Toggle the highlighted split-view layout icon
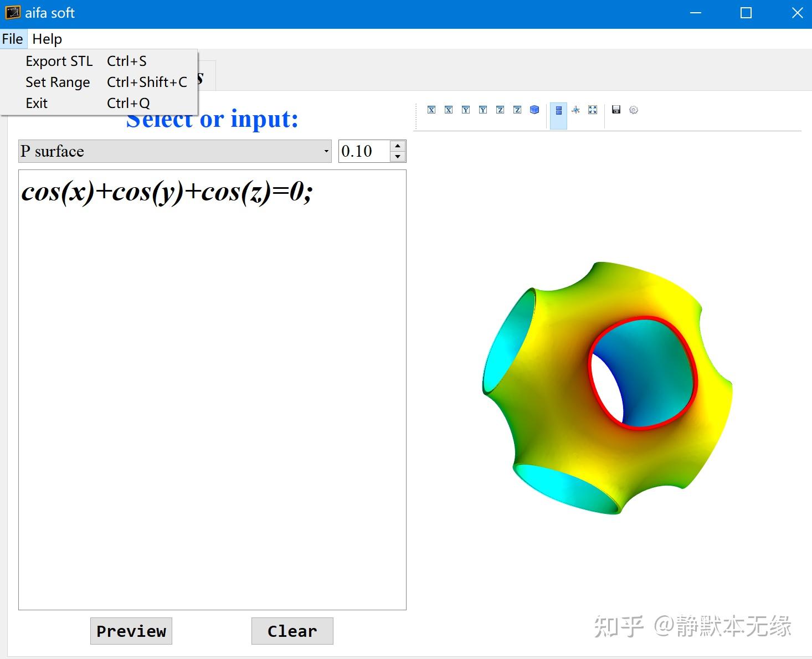 (x=558, y=110)
